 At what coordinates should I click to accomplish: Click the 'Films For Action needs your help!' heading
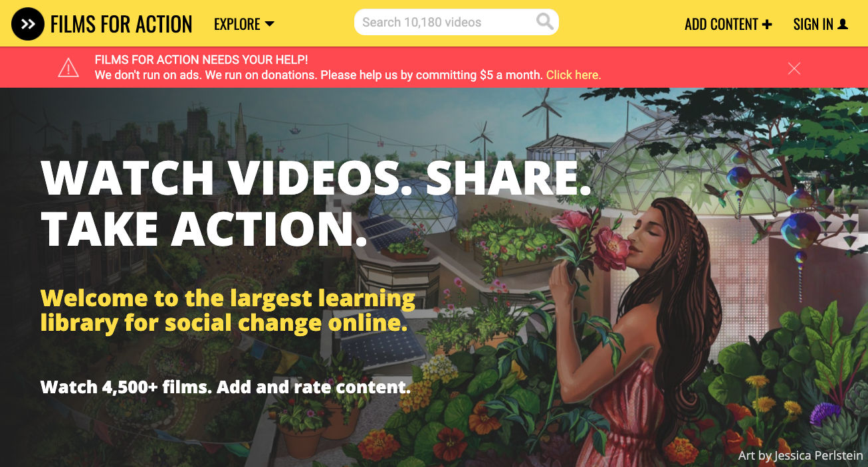[x=201, y=60]
